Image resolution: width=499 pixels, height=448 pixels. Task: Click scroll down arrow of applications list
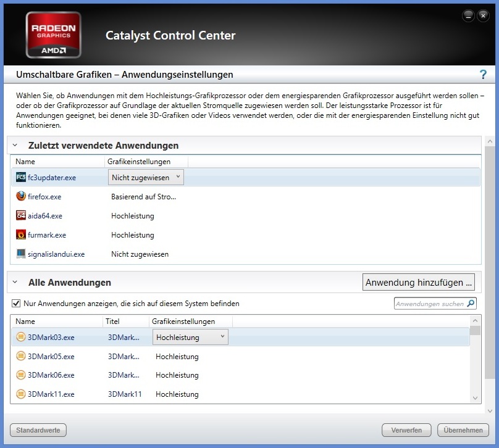click(x=475, y=398)
